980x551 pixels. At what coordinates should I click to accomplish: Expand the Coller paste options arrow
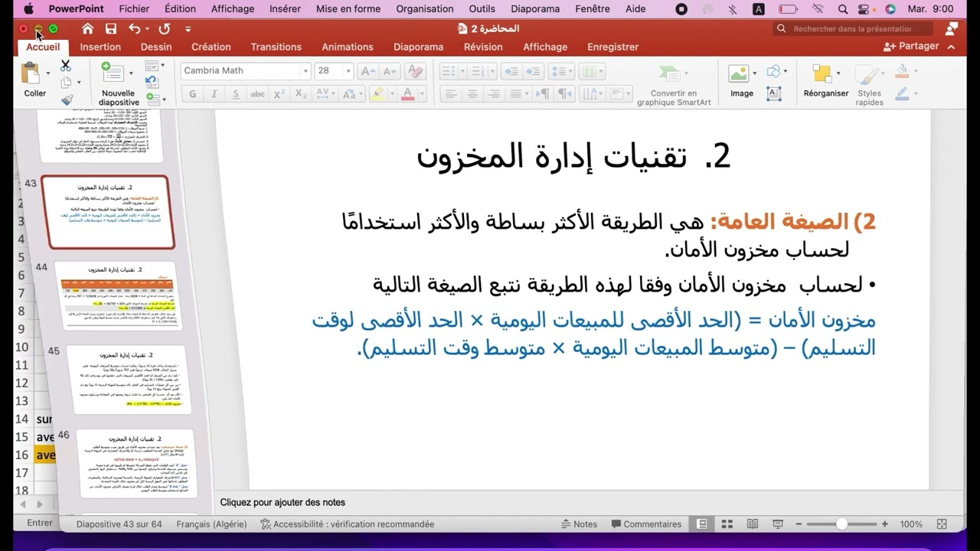pos(49,73)
